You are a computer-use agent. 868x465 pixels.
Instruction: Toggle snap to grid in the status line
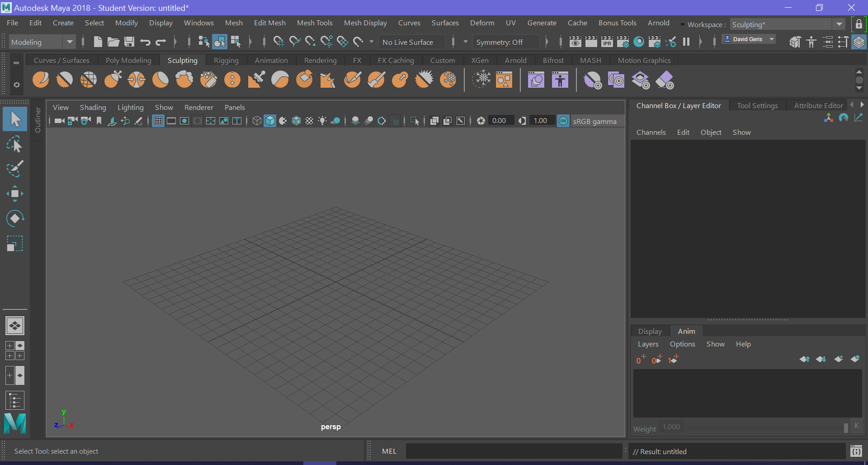(279, 42)
